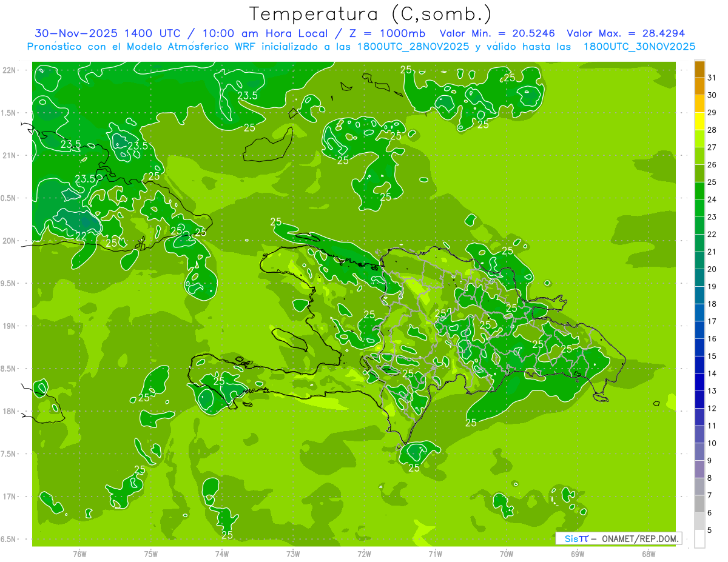
Task: Pick the teal colorbar swatch between 19 and 20
Action: (x=699, y=278)
